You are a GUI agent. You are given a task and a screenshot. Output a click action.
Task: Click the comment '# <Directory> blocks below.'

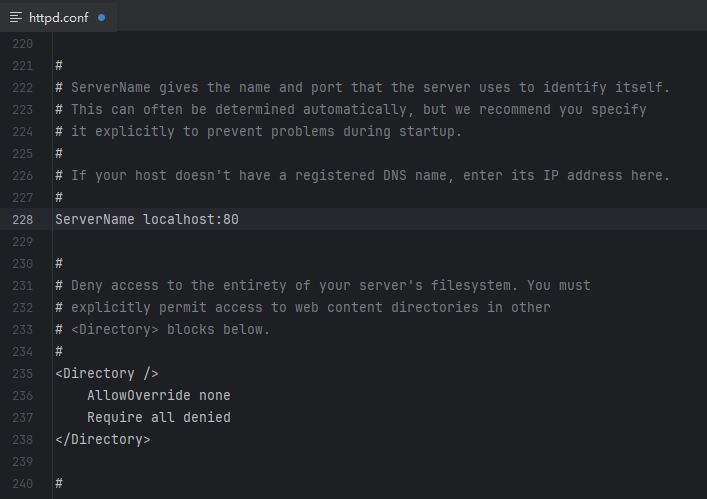[x=162, y=330]
